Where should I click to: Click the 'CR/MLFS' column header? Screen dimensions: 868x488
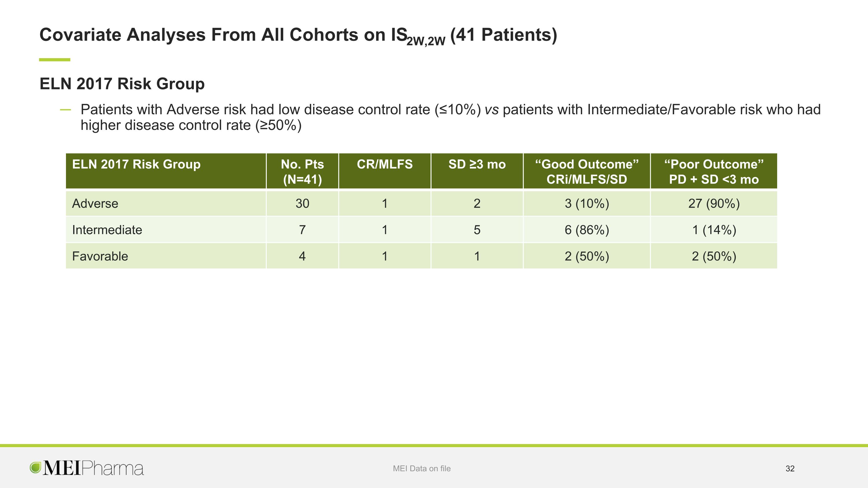click(x=385, y=171)
